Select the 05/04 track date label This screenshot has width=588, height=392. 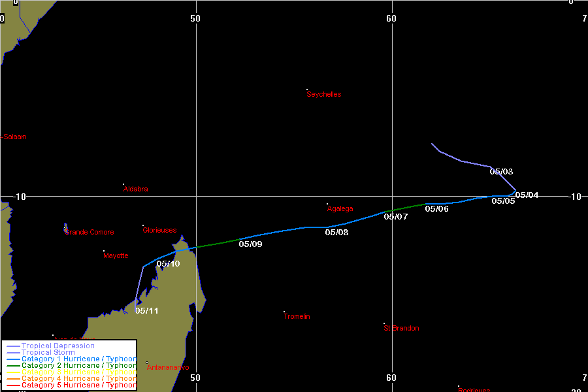pos(527,195)
